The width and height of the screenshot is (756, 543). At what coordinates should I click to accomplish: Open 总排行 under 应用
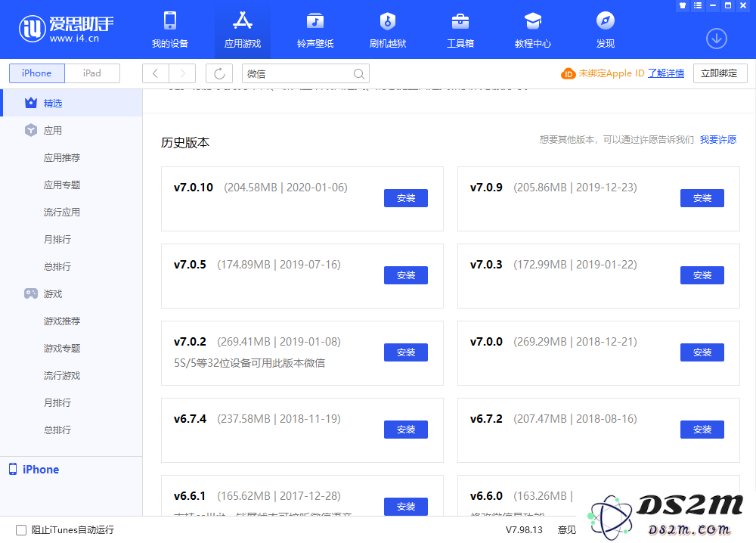[x=57, y=267]
